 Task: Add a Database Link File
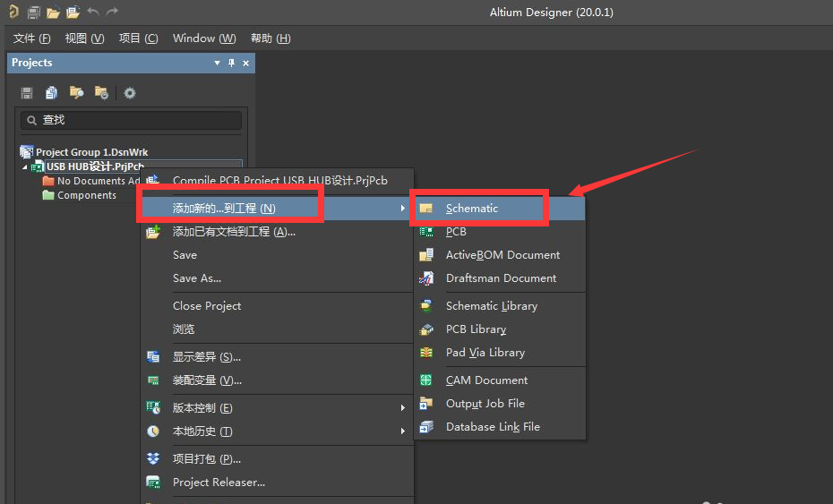point(500,426)
